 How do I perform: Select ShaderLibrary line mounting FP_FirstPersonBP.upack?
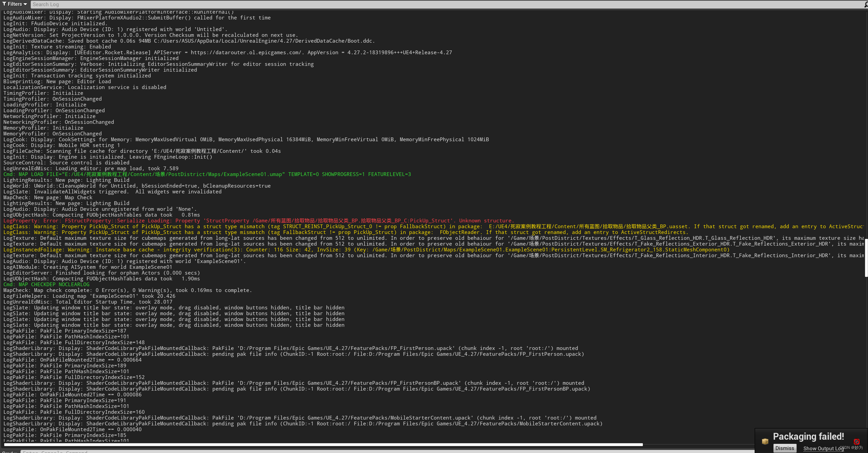tap(294, 383)
